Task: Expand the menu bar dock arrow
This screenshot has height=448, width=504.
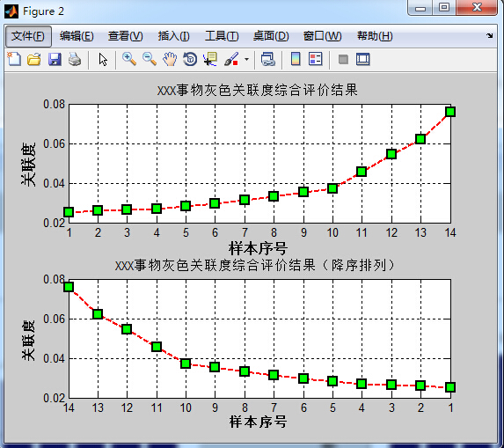Action: pos(490,36)
